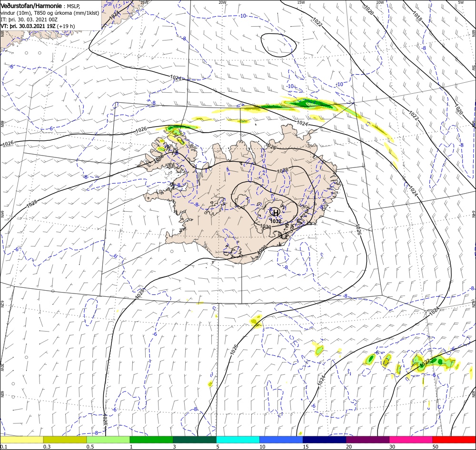476x450 pixels.
Task: Click the H high-pressure marker over Iceland
Action: click(275, 212)
